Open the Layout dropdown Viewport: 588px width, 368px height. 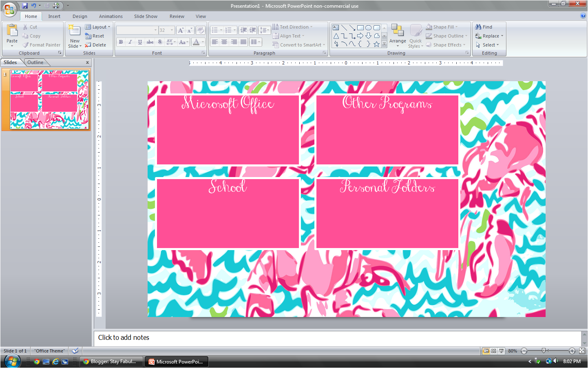98,27
